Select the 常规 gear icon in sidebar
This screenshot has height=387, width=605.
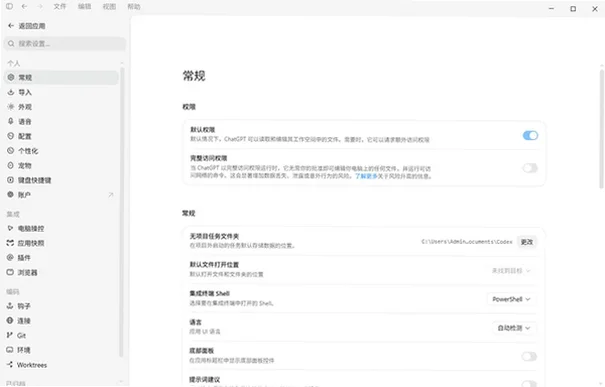[x=11, y=77]
